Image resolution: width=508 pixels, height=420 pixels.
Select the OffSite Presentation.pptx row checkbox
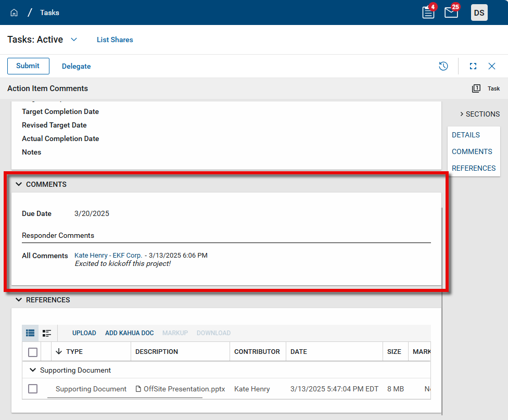pos(33,389)
